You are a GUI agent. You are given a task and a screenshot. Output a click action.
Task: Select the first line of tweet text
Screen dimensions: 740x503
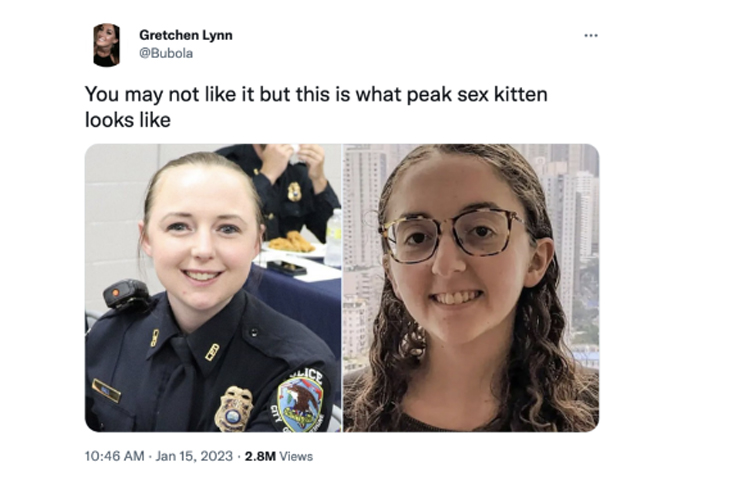tap(316, 94)
